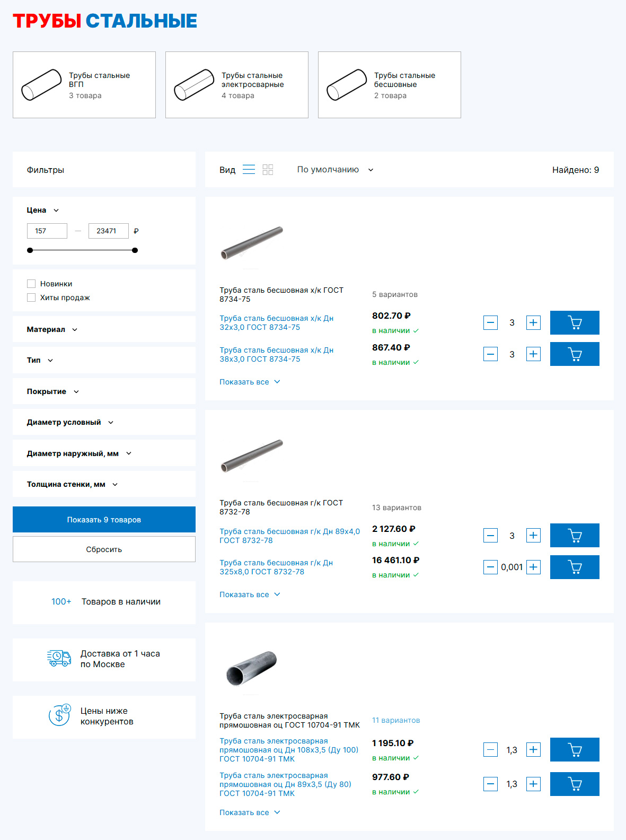The height and width of the screenshot is (840, 626).
Task: Enable the Новинки checkbox
Action: pos(31,284)
